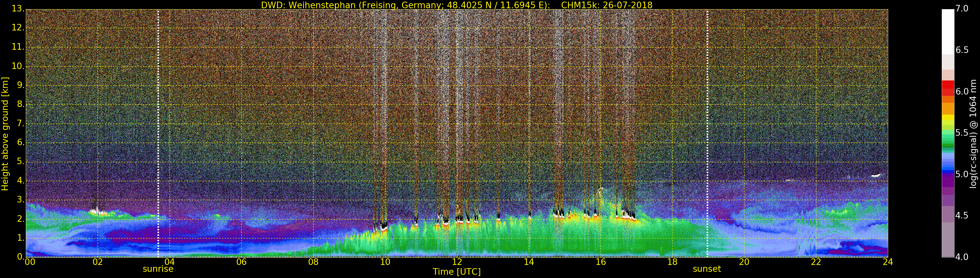
Task: Select the white top section of the colorbar
Action: pyautogui.click(x=948, y=30)
